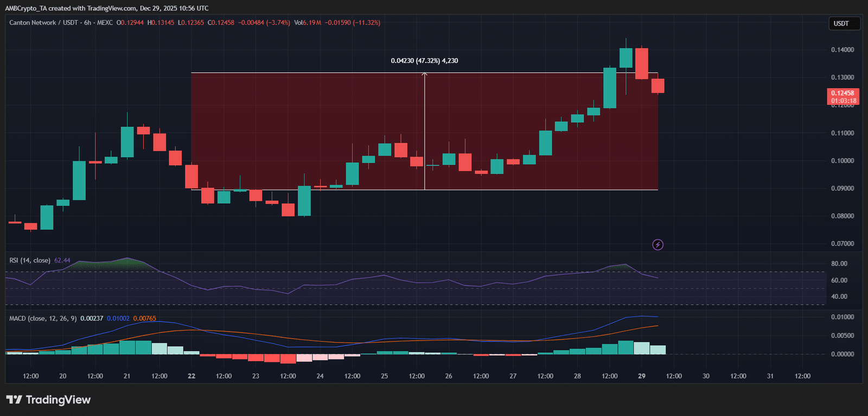Select the RSI (14, close) indicator label
The image size is (868, 416).
pyautogui.click(x=30, y=261)
